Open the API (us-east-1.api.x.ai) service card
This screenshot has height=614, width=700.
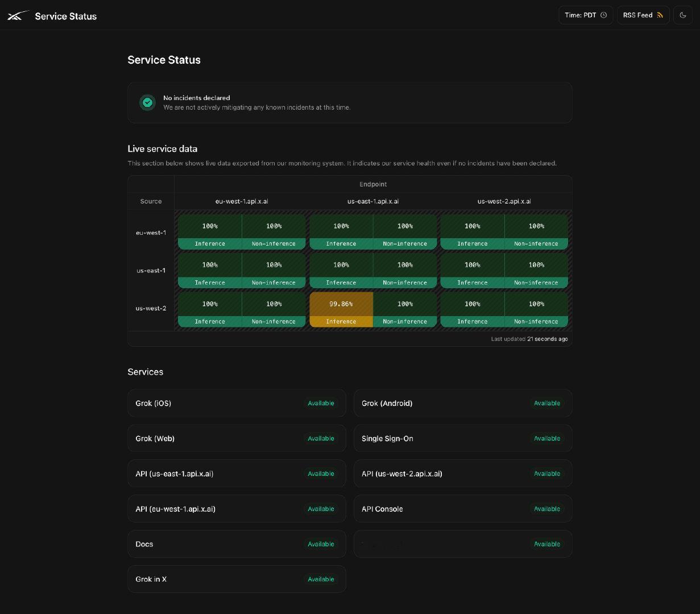(x=237, y=474)
